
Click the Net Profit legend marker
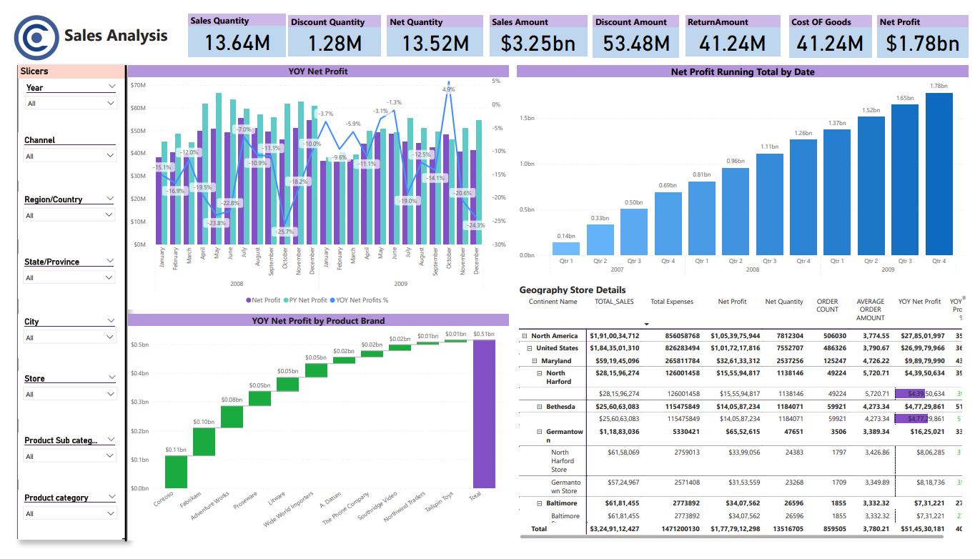pyautogui.click(x=248, y=300)
